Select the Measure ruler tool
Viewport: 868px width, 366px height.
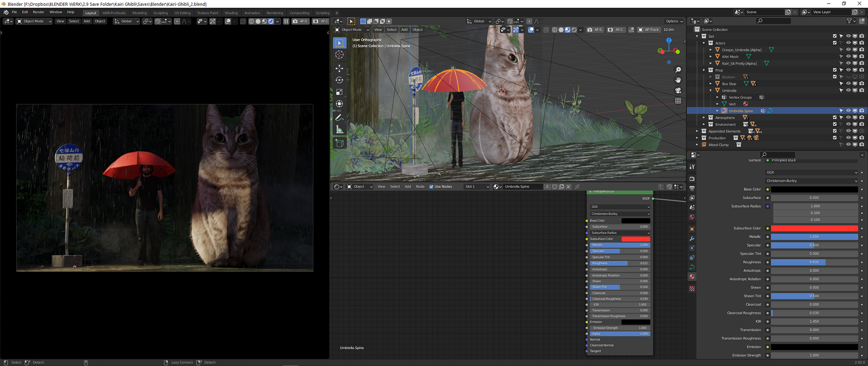coord(339,130)
